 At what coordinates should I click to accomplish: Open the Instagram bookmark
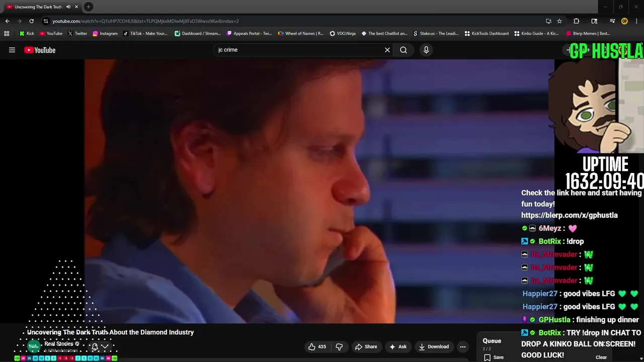(105, 34)
